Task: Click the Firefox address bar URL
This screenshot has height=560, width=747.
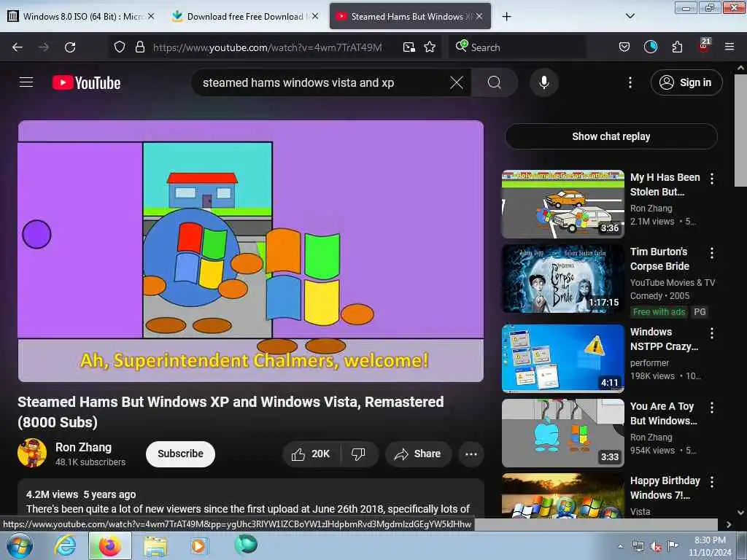Action: coord(267,47)
